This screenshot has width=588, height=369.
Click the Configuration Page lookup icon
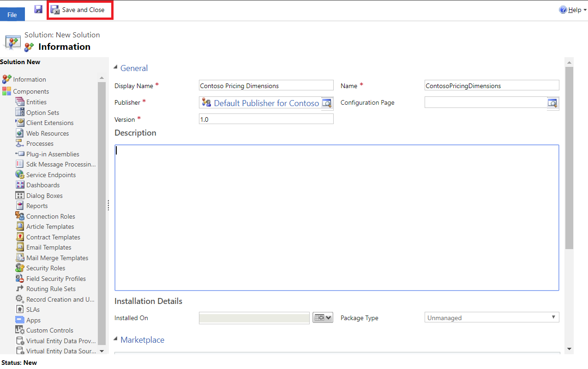pos(552,103)
